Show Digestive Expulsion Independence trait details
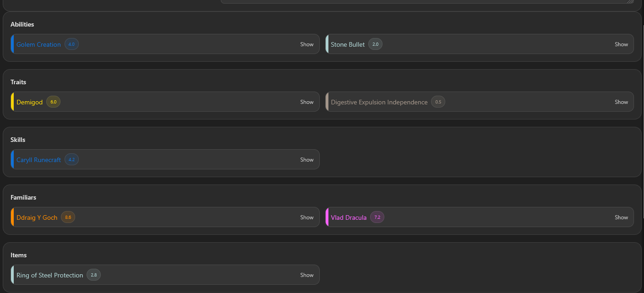 click(x=621, y=102)
